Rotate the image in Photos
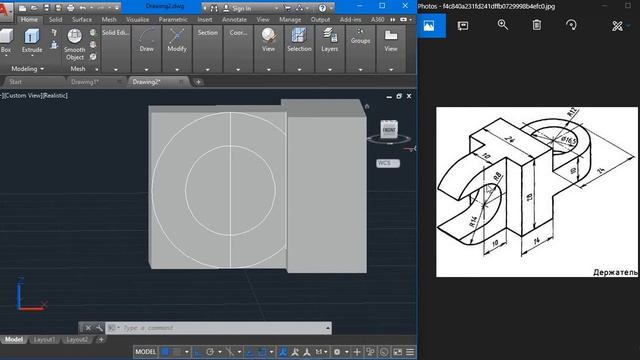 pyautogui.click(x=571, y=25)
